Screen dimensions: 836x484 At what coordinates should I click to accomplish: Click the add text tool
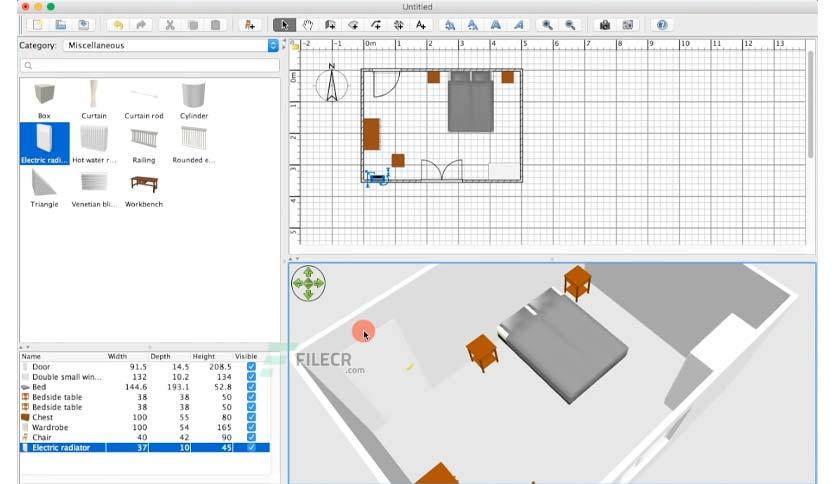(421, 25)
